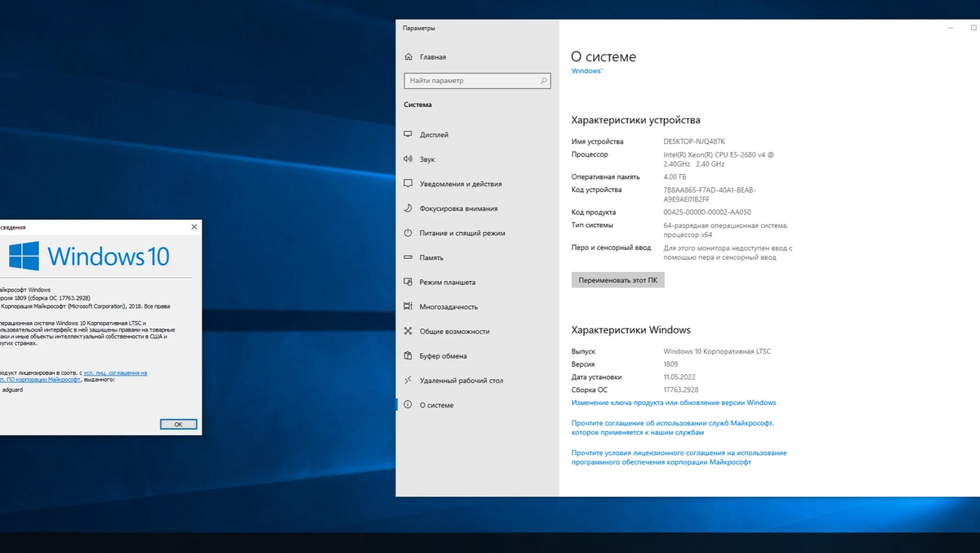The height and width of the screenshot is (553, 980).
Task: Click the adguard licensee name in winver
Action: (13, 390)
